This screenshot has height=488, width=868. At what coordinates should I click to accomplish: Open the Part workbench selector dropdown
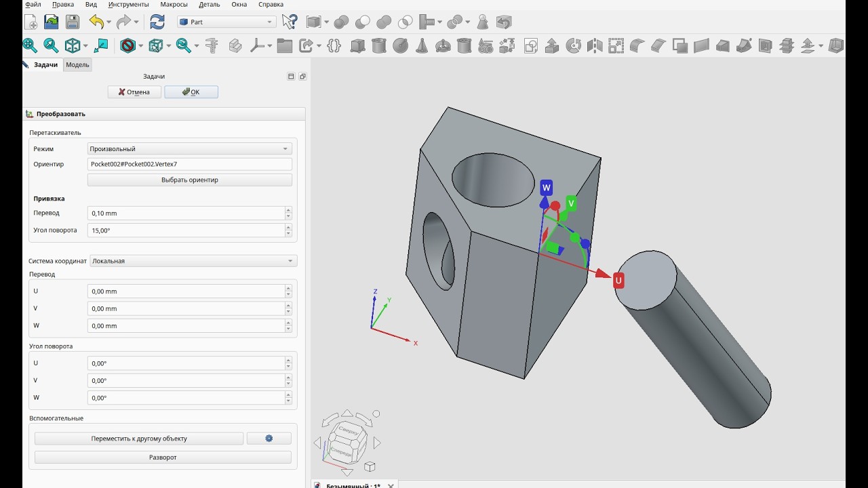pos(226,22)
